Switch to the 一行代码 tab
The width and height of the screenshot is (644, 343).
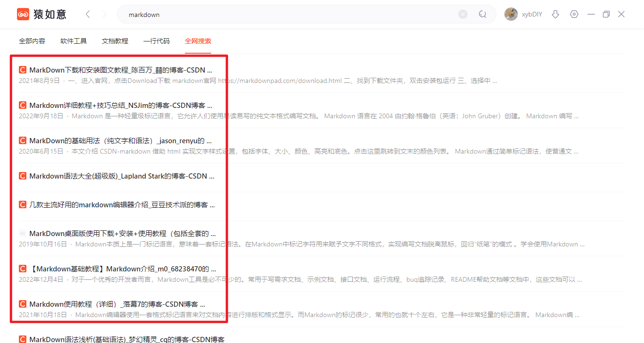[x=157, y=41]
